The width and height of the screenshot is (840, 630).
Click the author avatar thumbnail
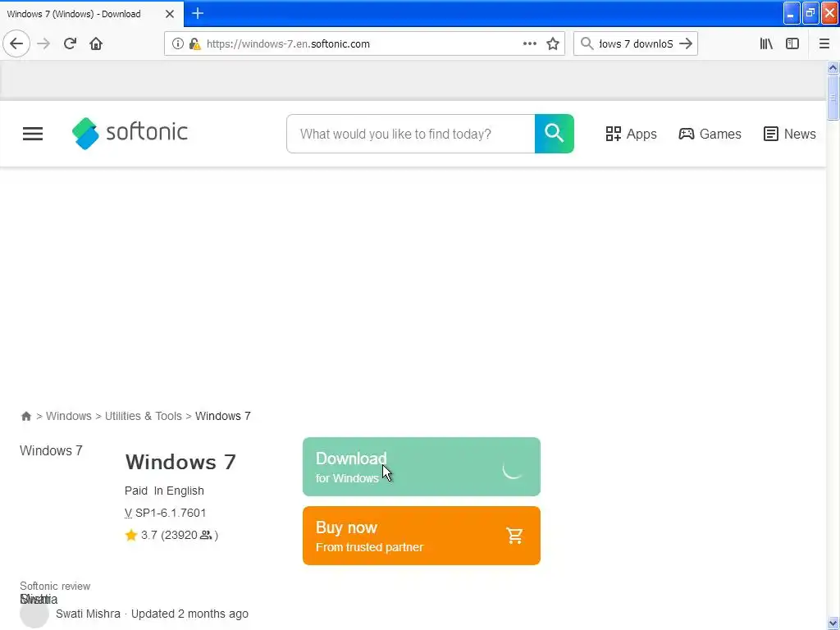pyautogui.click(x=34, y=614)
